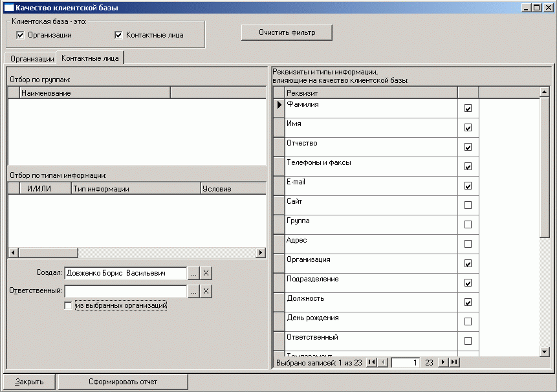Click scroll-down arrow of requisites list

544,352
